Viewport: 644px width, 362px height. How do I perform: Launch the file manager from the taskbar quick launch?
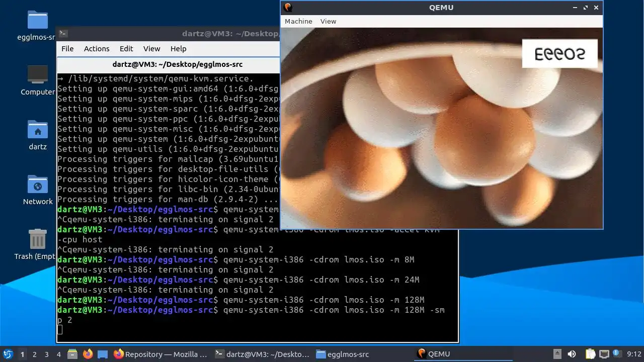click(72, 354)
